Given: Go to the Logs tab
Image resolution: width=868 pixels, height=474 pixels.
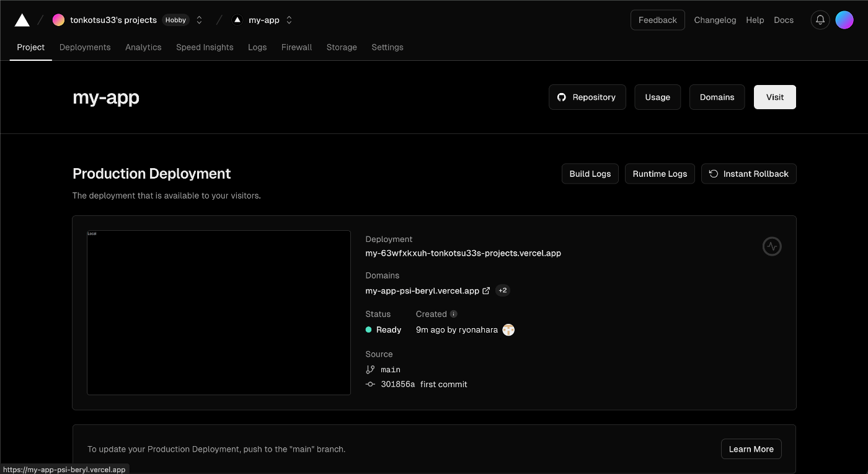Looking at the screenshot, I should click(x=257, y=47).
